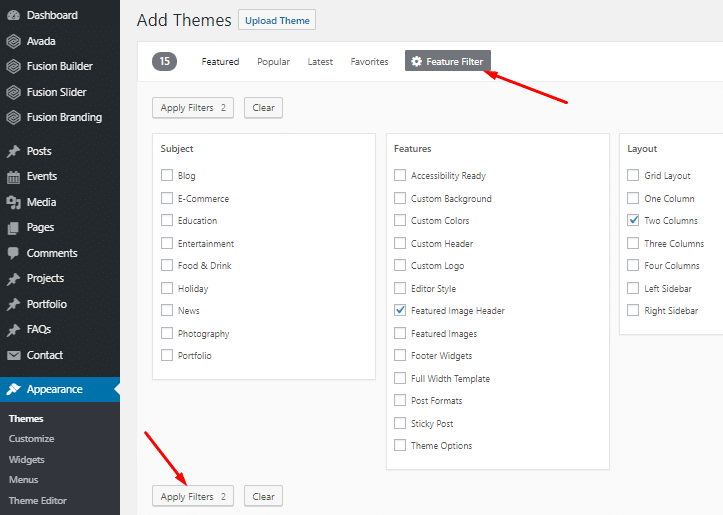Screen dimensions: 723x515
Task: Open the Customize submenu link
Action: tap(31, 439)
